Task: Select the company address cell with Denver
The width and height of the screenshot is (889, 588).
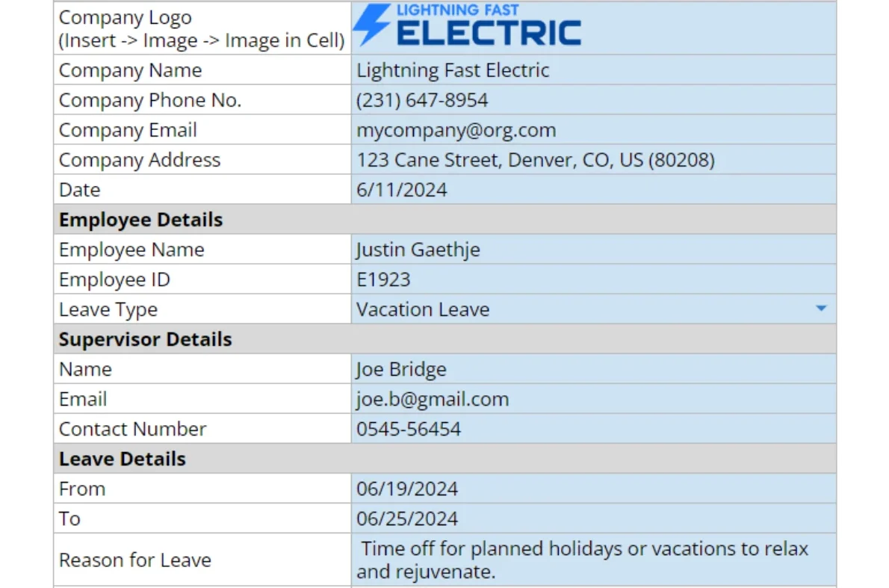Action: pyautogui.click(x=594, y=159)
